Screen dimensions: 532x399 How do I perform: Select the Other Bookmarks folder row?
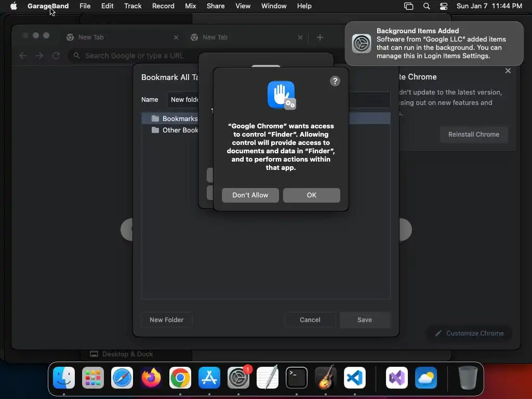[266, 130]
